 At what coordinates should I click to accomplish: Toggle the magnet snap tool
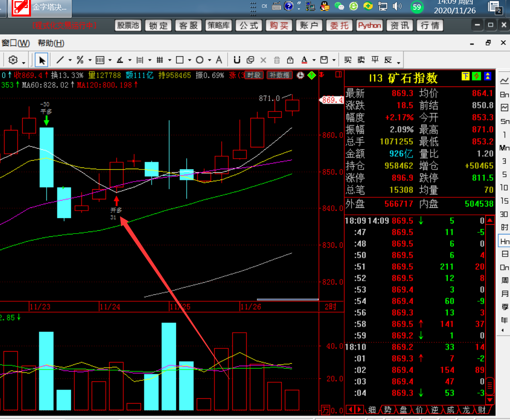pyautogui.click(x=237, y=60)
